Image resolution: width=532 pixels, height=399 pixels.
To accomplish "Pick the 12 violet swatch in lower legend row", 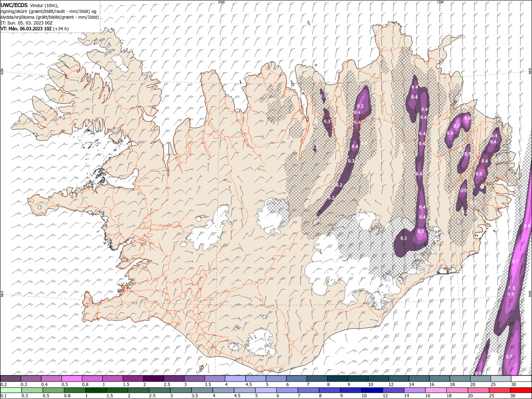I will (393, 390).
